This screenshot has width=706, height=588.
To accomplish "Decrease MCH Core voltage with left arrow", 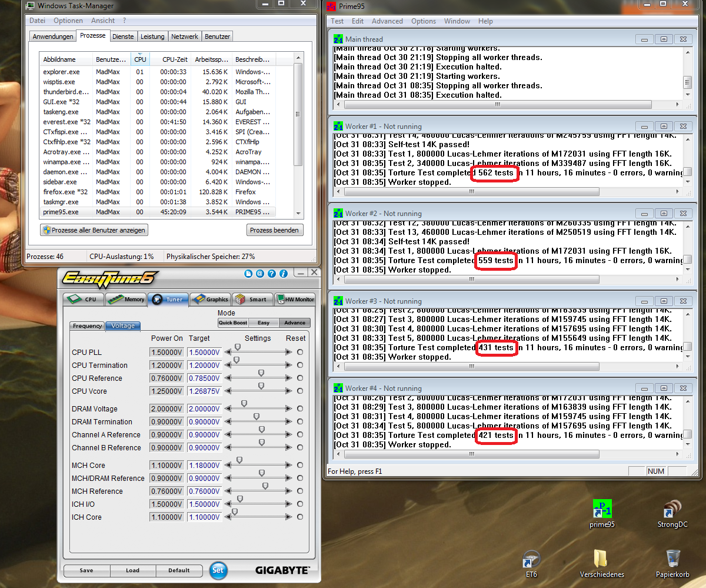I will pos(228,465).
